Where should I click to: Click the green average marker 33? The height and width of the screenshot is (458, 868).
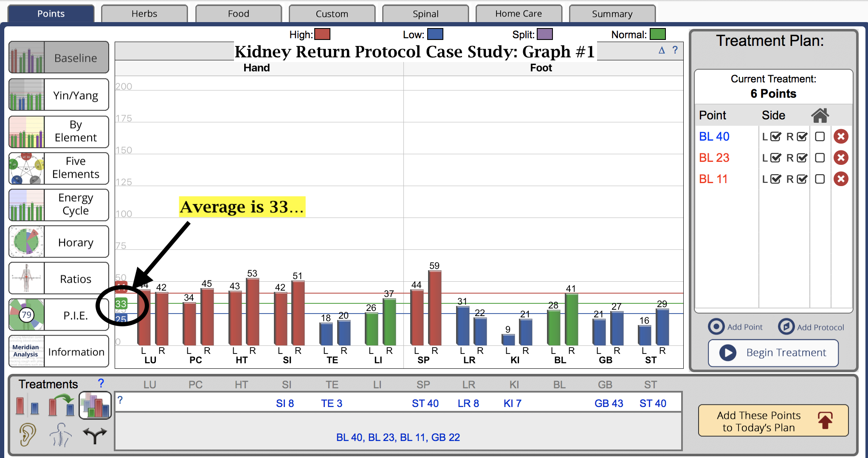click(x=121, y=304)
